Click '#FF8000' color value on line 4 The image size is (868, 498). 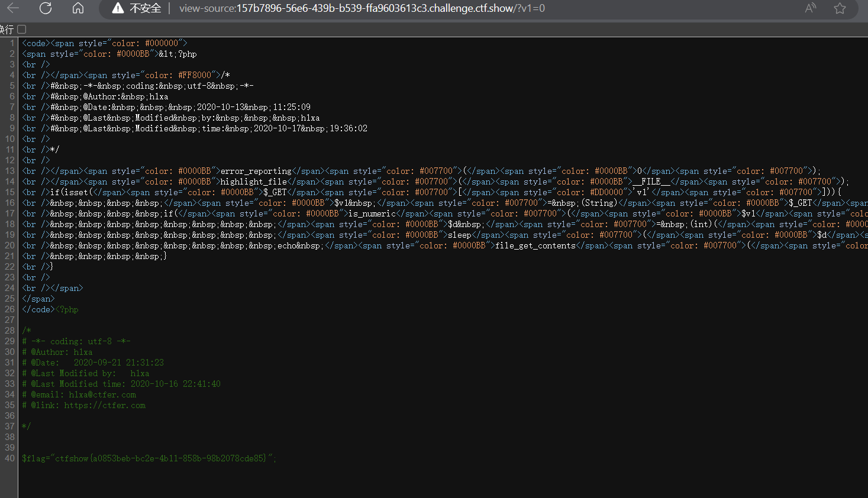click(x=195, y=75)
